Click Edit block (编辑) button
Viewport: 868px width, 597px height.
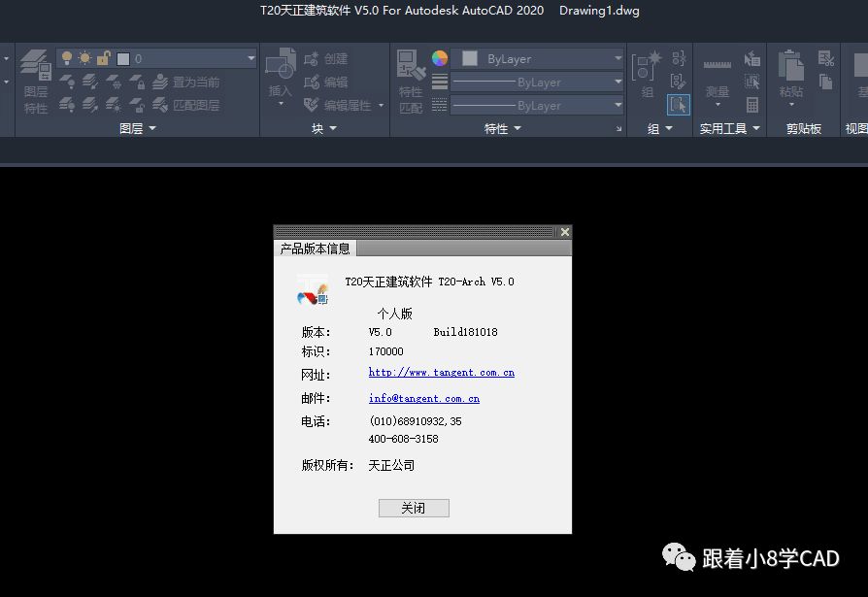tap(325, 82)
